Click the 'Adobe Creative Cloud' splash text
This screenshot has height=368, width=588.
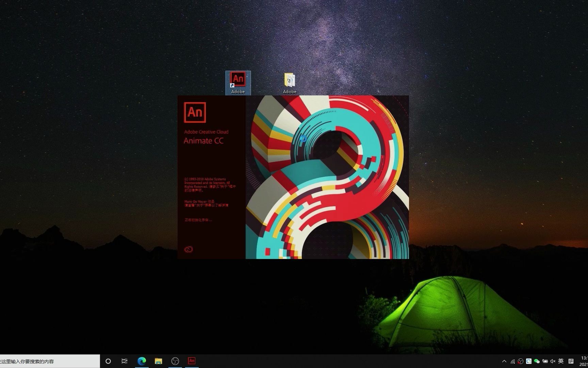click(x=206, y=132)
